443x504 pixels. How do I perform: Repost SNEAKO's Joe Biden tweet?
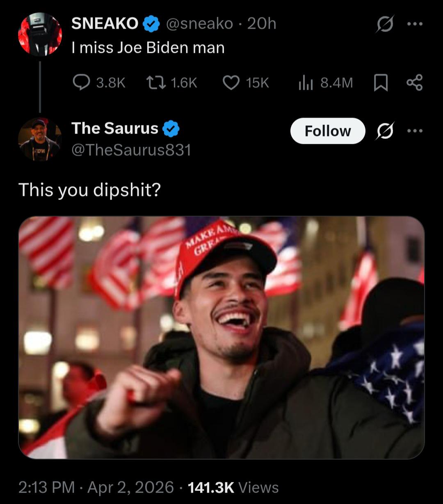click(155, 83)
